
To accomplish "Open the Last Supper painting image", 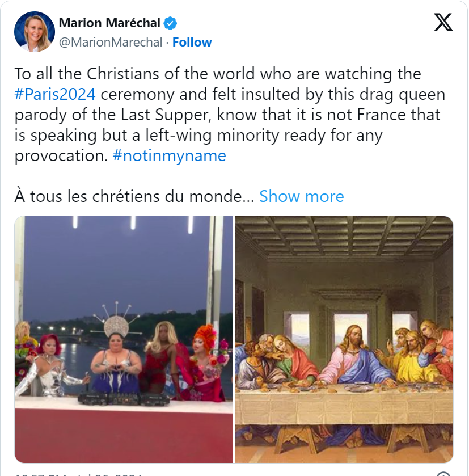I will [344, 339].
